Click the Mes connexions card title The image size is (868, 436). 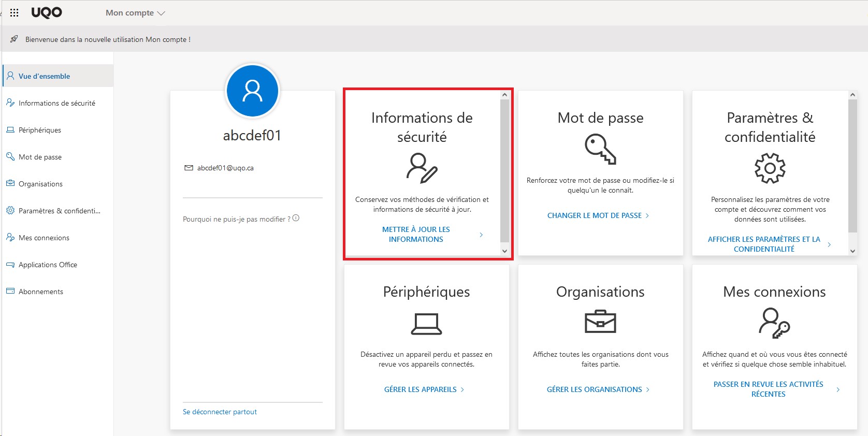tap(775, 292)
